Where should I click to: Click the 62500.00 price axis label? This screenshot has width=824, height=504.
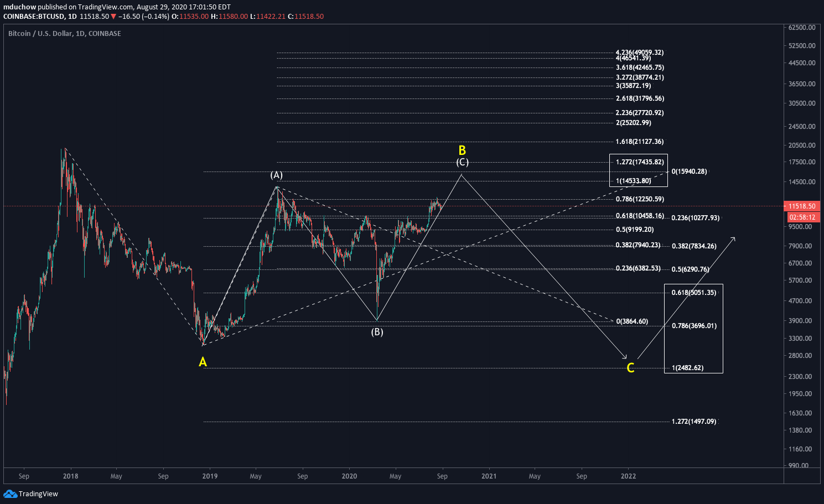click(x=802, y=27)
